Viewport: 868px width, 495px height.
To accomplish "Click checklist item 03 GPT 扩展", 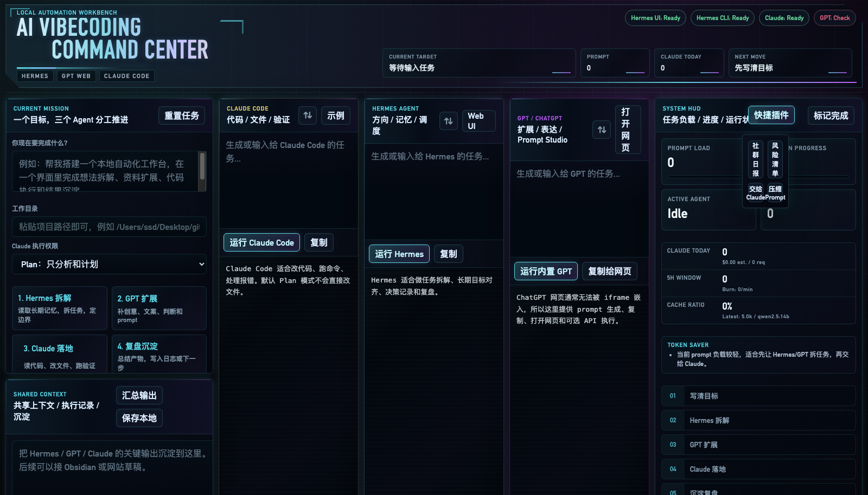I will [x=758, y=445].
